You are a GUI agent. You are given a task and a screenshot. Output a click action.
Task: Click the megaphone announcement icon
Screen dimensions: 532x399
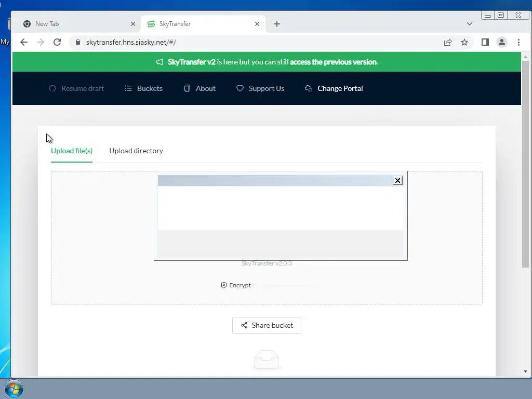[159, 62]
